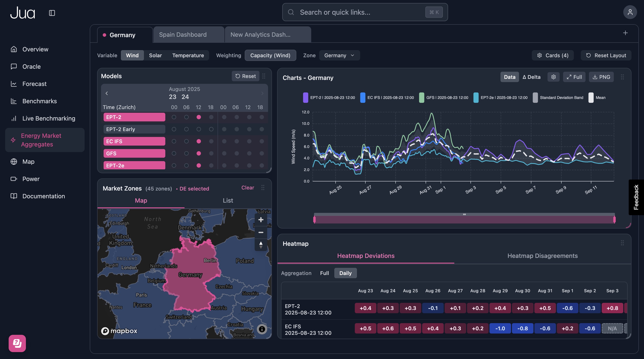This screenshot has width=644, height=359.
Task: Open the Zone Germany dropdown
Action: 339,55
